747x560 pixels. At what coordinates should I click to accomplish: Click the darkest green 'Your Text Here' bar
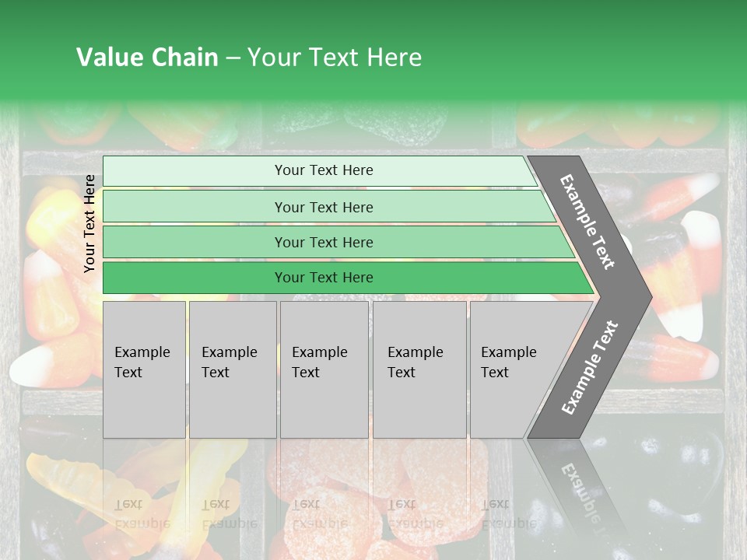point(348,278)
